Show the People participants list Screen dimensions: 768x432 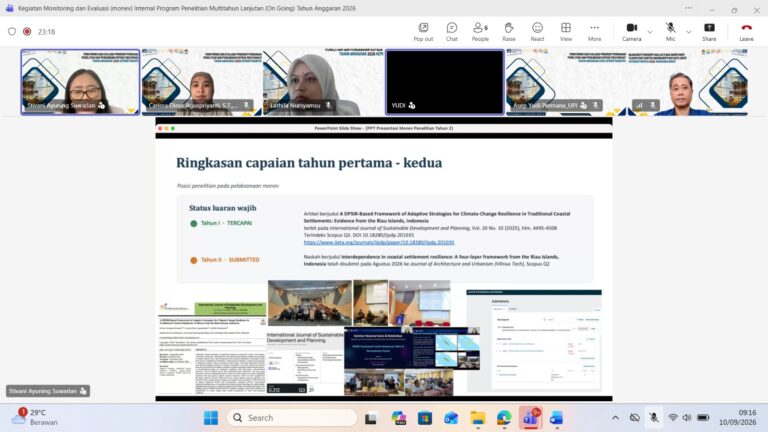[x=480, y=32]
